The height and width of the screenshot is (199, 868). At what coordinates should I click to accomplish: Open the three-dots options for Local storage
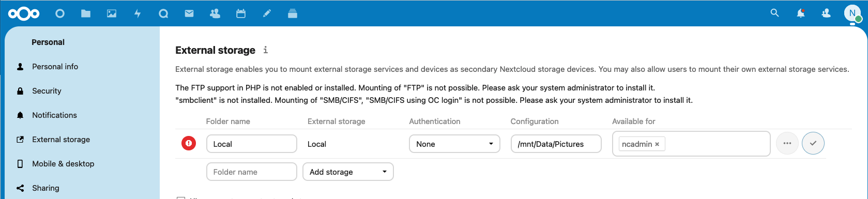coord(787,143)
